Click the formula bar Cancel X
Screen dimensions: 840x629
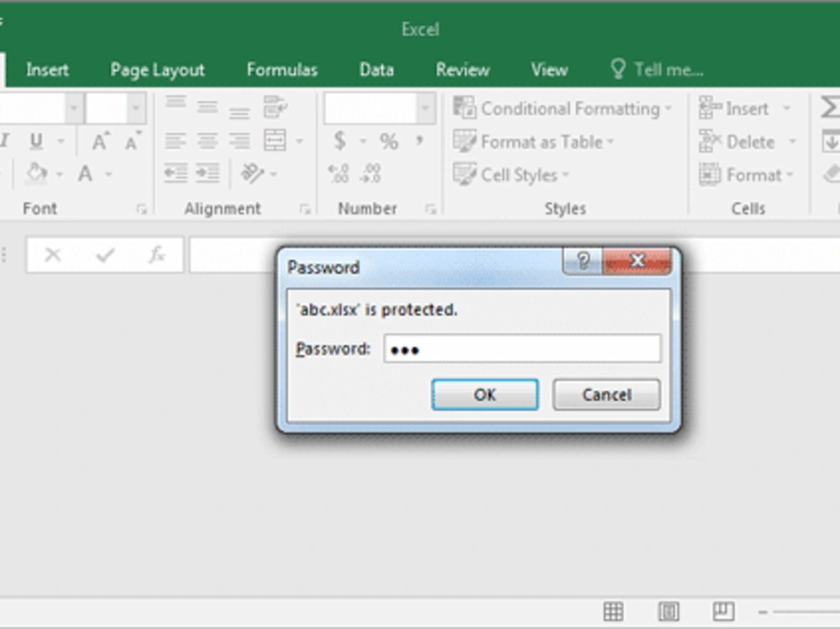pos(52,255)
